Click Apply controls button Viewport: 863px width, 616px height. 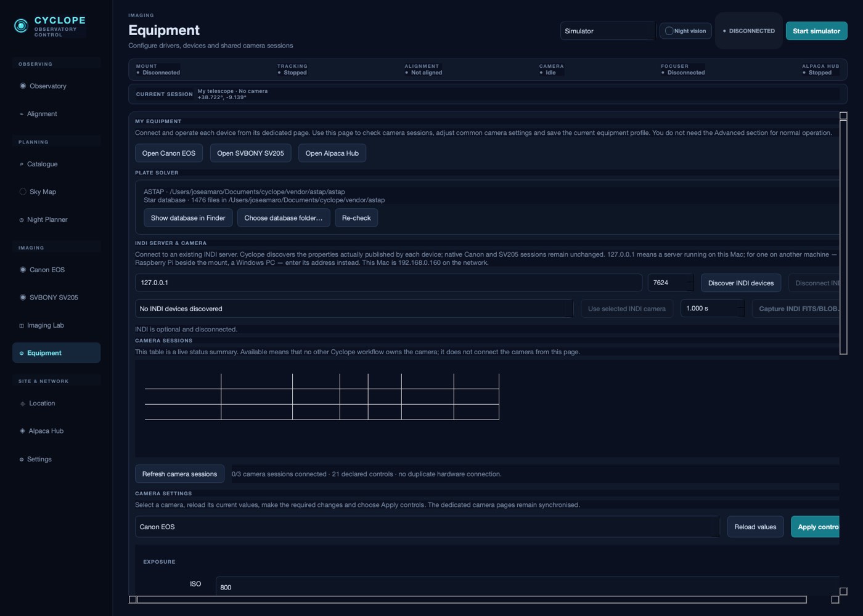coord(816,527)
